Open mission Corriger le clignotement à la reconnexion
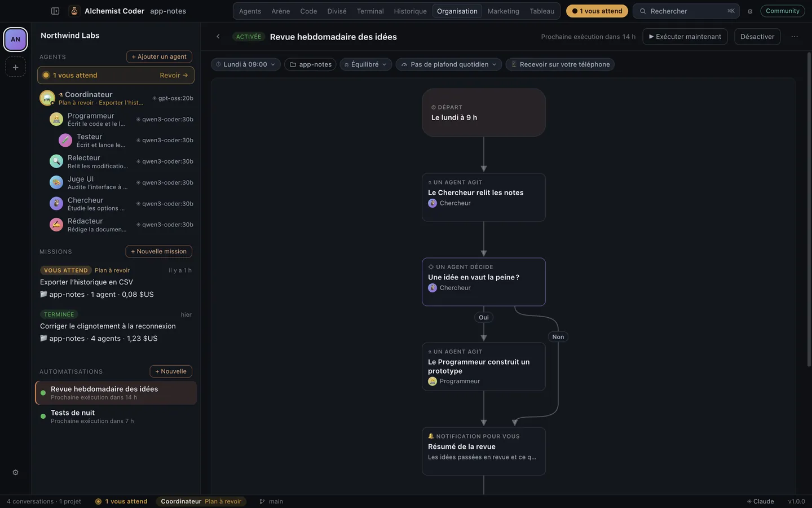Screen dimensions: 812x508 pyautogui.click(x=116, y=326)
